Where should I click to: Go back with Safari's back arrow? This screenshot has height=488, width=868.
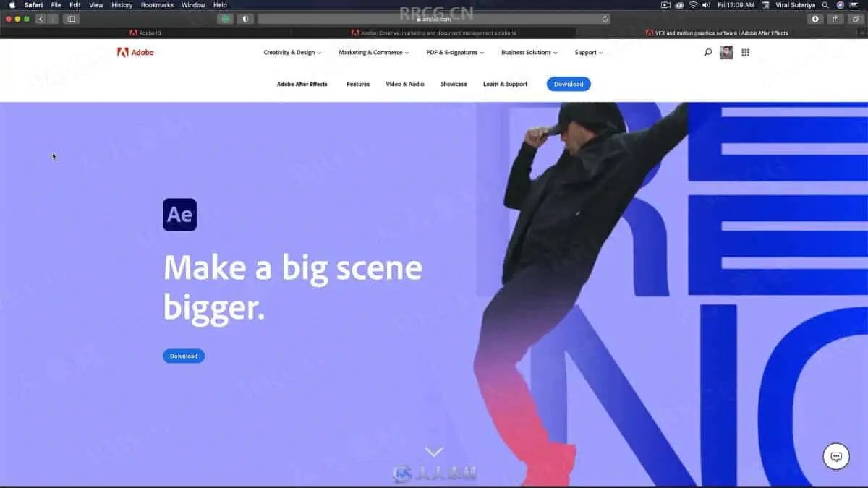[x=41, y=19]
